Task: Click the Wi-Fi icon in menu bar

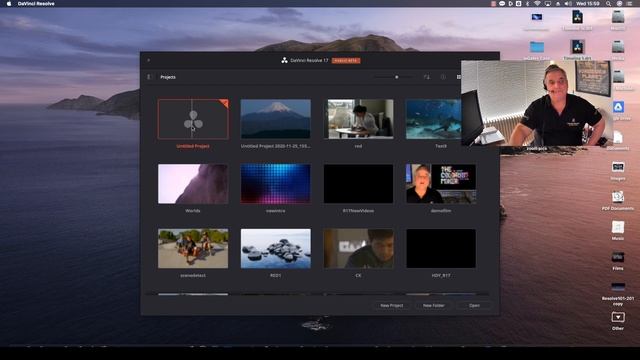Action: (x=537, y=4)
